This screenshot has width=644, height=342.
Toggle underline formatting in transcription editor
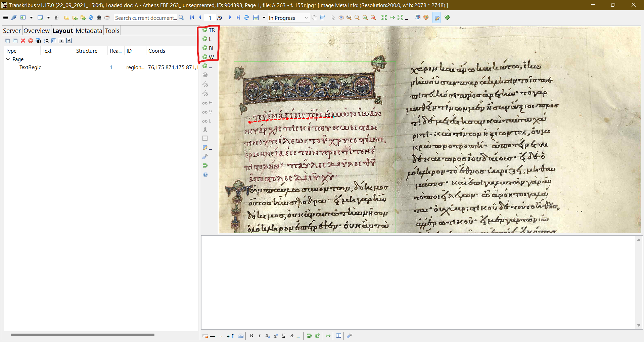(x=284, y=336)
